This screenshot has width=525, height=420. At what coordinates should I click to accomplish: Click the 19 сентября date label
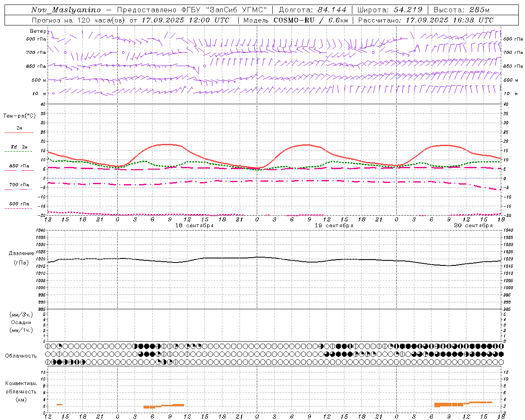pos(334,226)
